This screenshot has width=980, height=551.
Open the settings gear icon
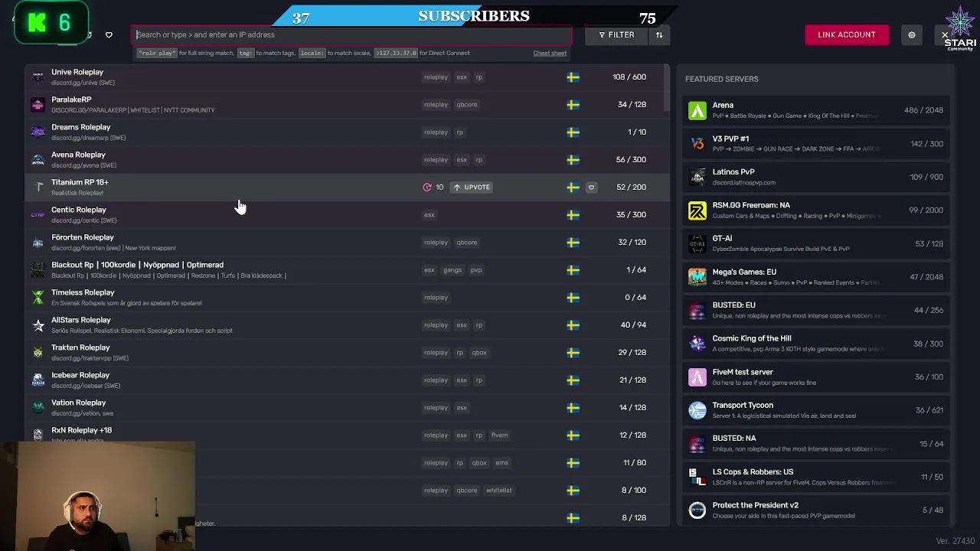pos(911,34)
